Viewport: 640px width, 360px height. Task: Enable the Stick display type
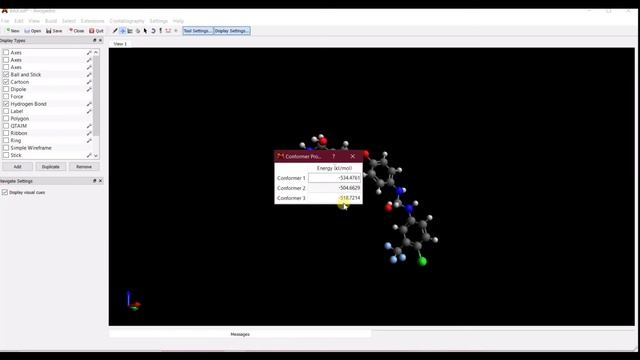click(x=6, y=156)
